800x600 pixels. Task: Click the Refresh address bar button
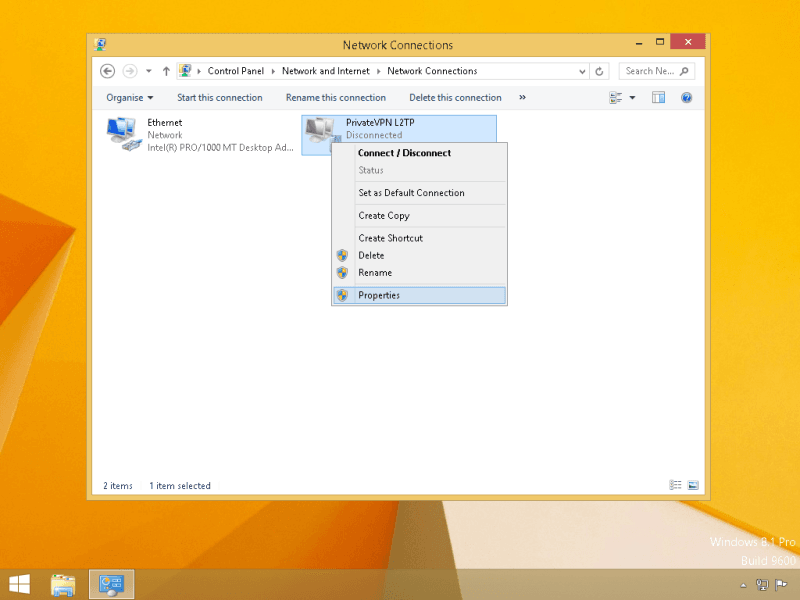[x=599, y=71]
